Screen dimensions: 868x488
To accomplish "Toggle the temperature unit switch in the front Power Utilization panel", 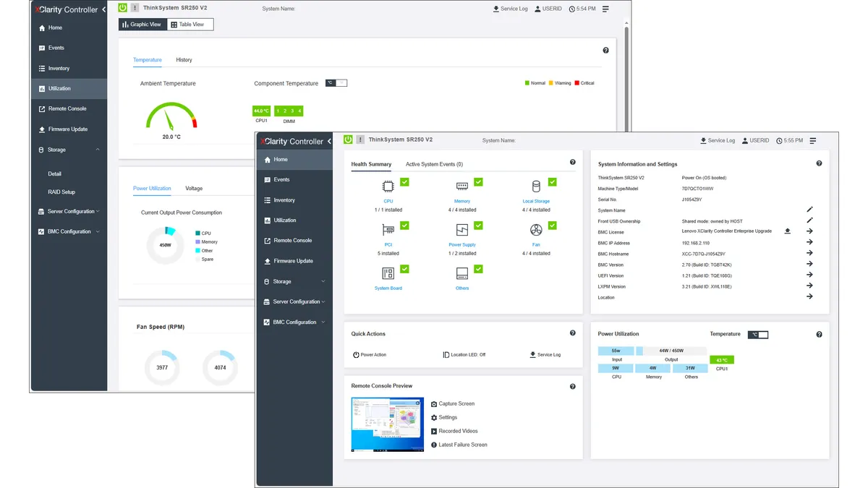I will pos(758,334).
